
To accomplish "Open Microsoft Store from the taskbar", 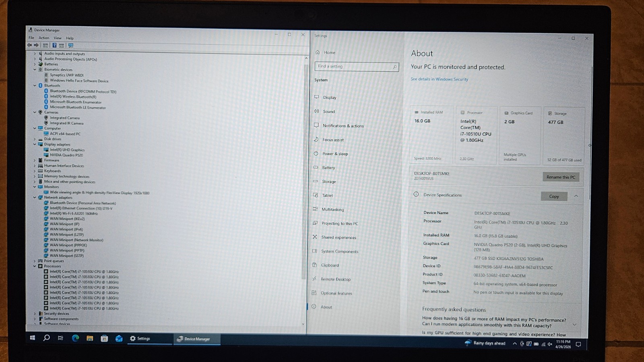I will (104, 338).
